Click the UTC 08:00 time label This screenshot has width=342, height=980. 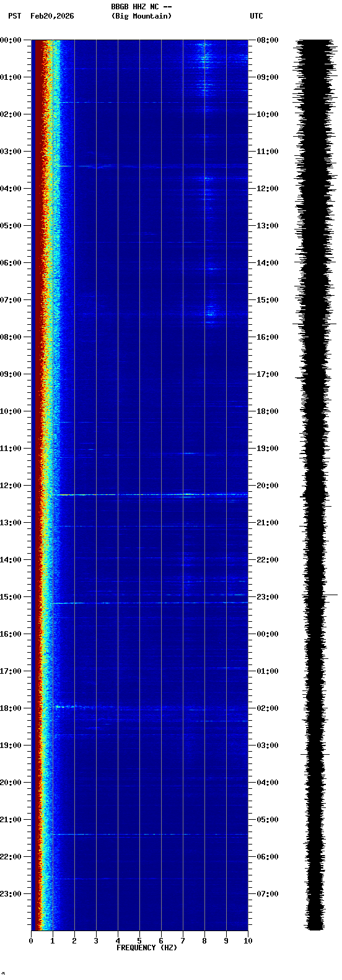coord(268,40)
